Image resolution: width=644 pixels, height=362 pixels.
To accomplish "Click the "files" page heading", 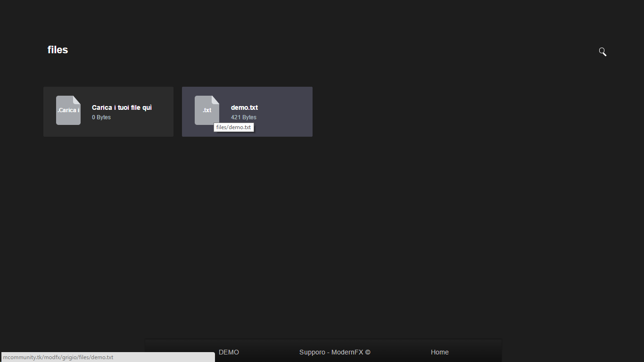I will 57,49.
